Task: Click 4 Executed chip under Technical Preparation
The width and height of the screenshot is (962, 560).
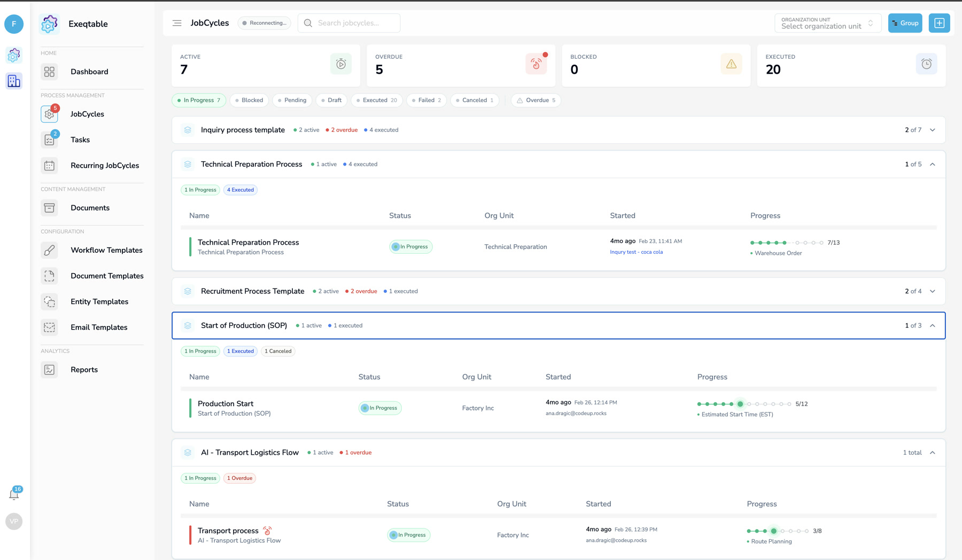Action: pos(241,190)
